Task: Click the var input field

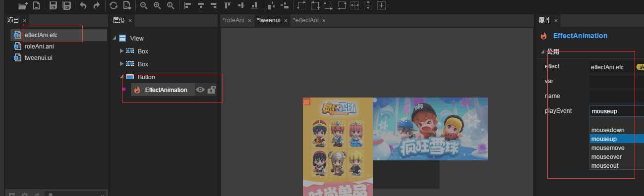Action: pos(617,81)
